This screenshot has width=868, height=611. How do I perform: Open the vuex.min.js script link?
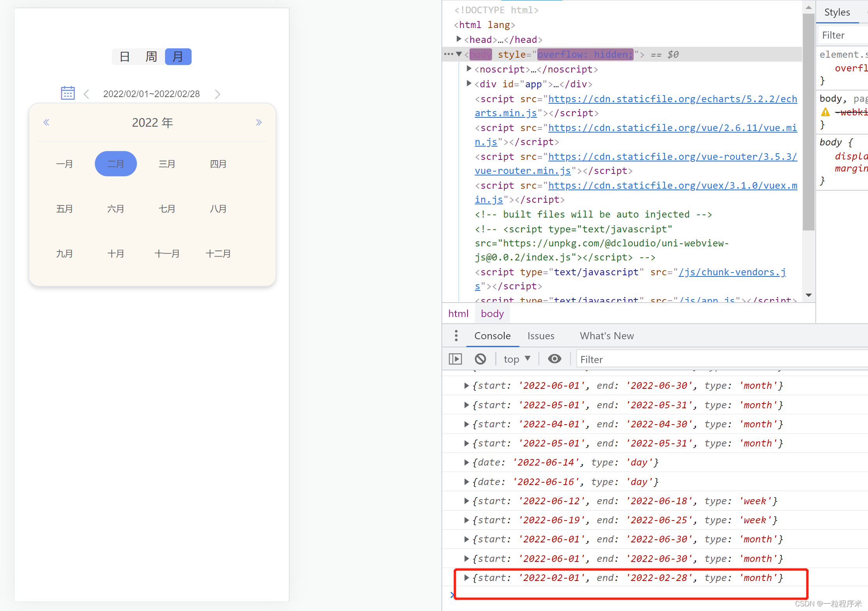coord(672,186)
